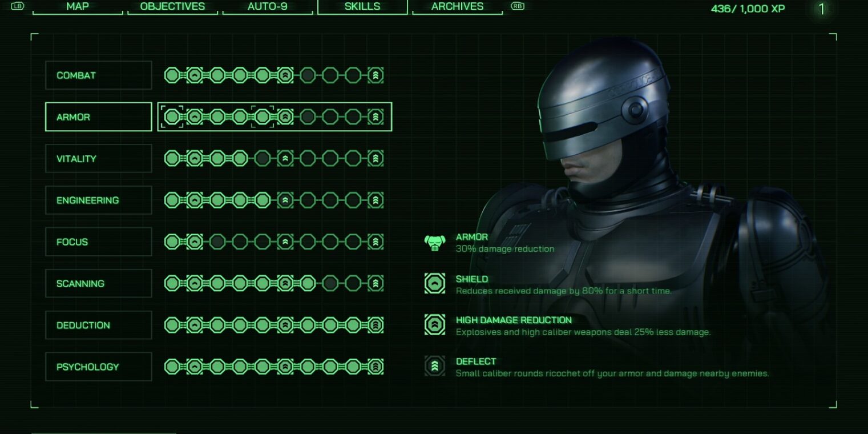
Task: Select the SKILLS tab
Action: click(362, 7)
